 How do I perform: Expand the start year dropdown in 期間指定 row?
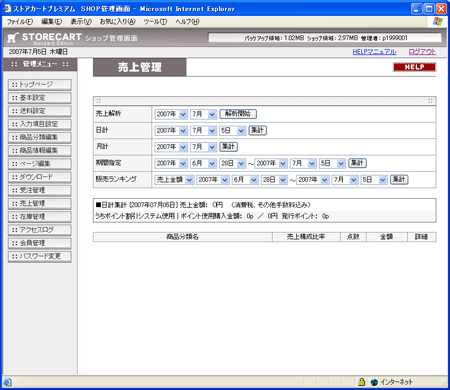pyautogui.click(x=171, y=163)
